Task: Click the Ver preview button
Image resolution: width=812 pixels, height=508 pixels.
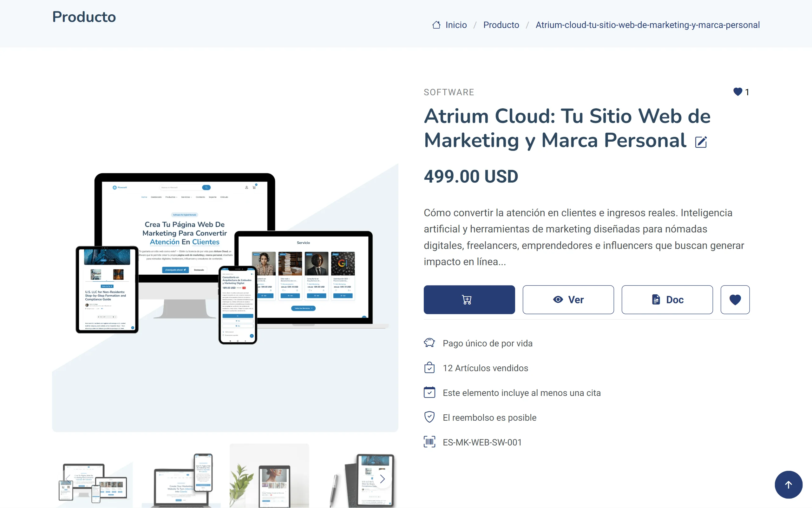Action: [568, 300]
